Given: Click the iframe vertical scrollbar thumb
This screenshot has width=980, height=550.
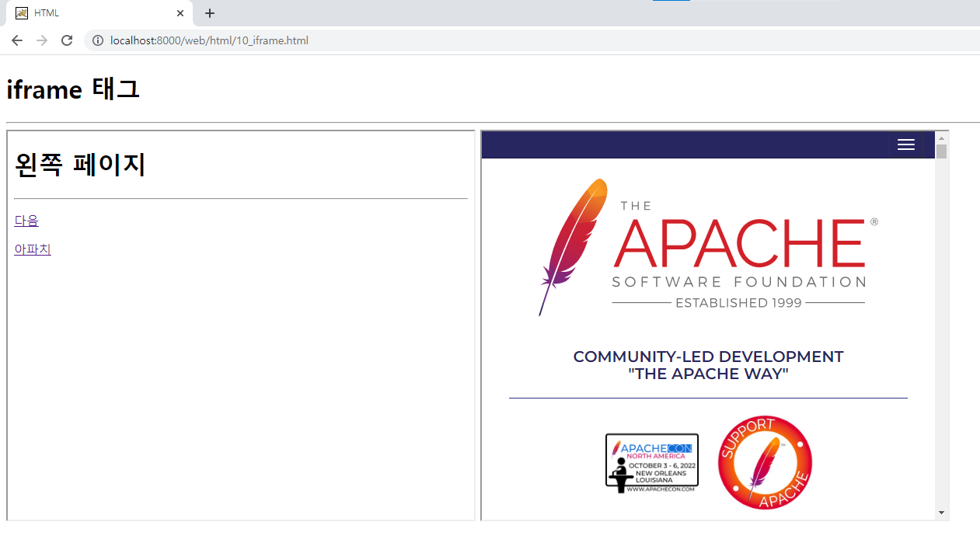Looking at the screenshot, I should point(942,151).
